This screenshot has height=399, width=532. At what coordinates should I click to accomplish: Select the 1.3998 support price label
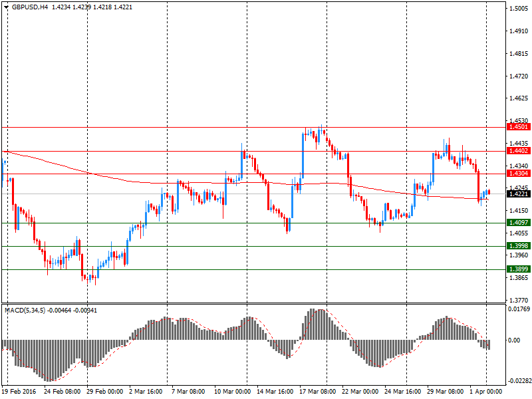click(x=519, y=246)
